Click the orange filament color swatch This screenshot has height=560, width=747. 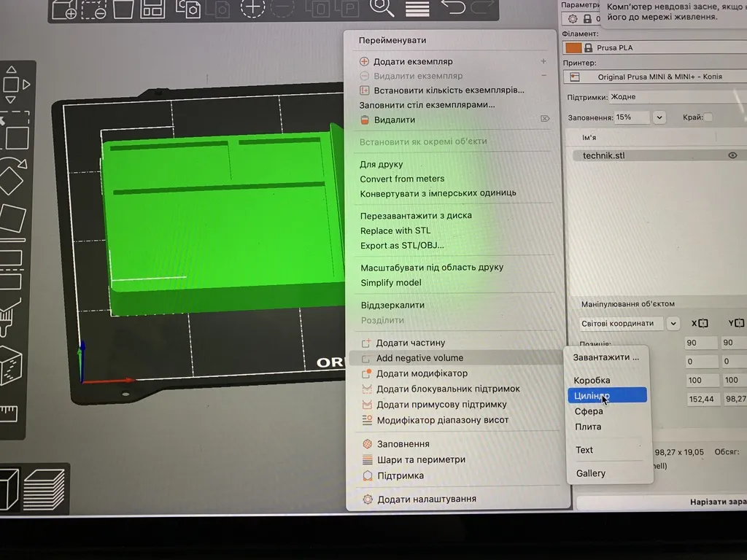point(573,47)
